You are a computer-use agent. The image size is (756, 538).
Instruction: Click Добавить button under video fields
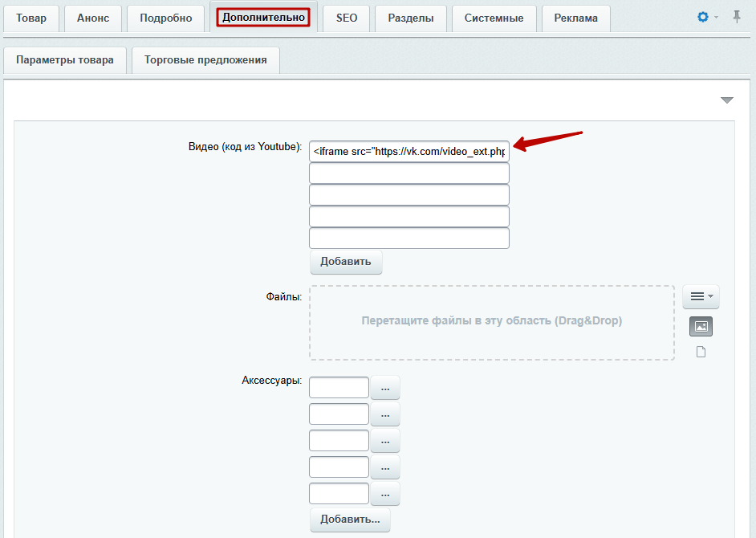coord(346,262)
